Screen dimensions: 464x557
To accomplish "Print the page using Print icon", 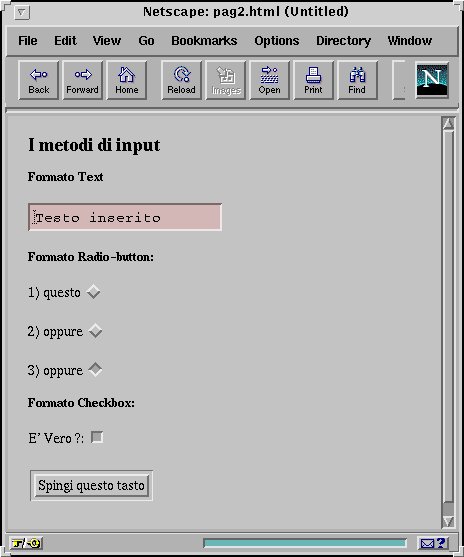I will pyautogui.click(x=313, y=80).
